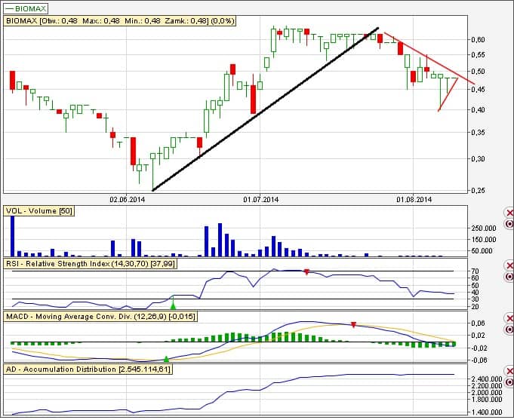Close the AD Accumulation Distribution panel

point(509,370)
